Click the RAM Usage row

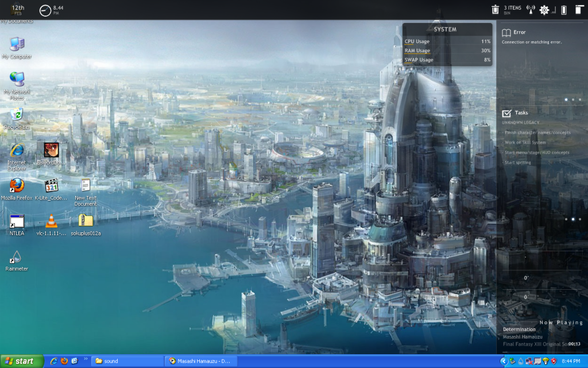(x=447, y=51)
